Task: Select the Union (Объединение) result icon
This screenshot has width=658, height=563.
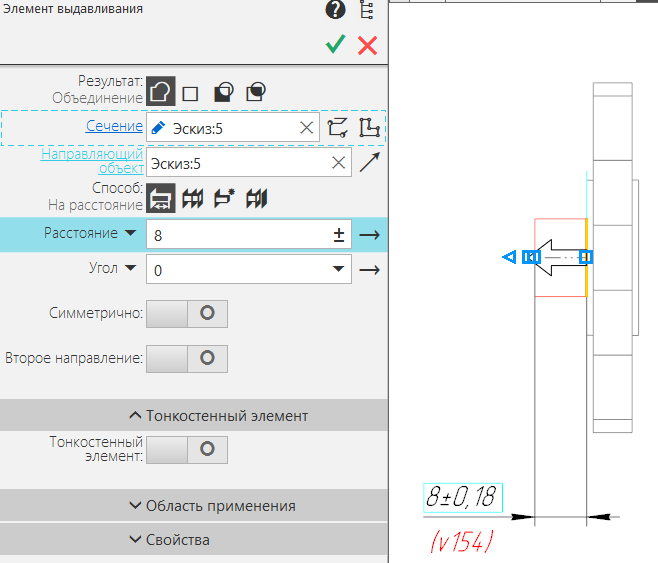Action: [161, 91]
